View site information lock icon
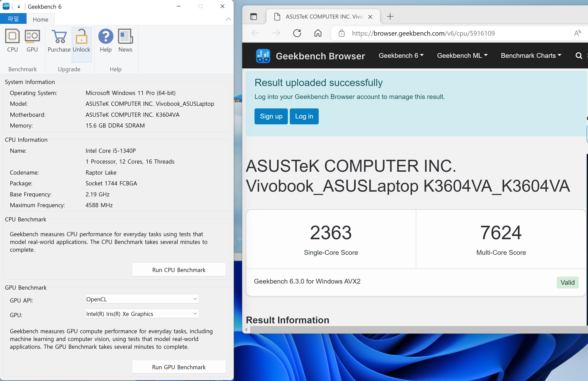588x381 pixels. pyautogui.click(x=341, y=33)
